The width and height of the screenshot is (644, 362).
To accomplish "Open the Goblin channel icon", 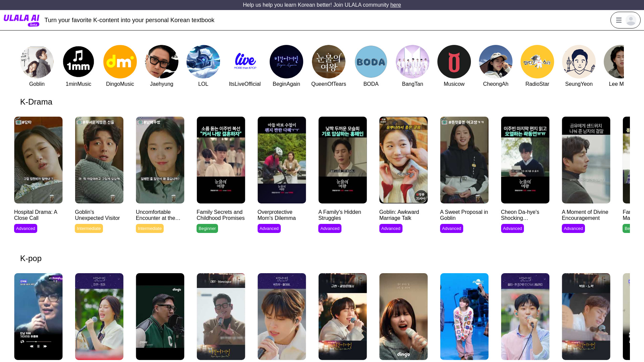I will [x=37, y=62].
